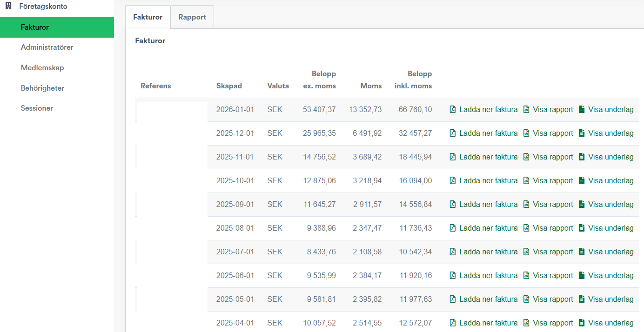Image resolution: width=644 pixels, height=332 pixels.
Task: Click Visa underlag for the 2026-01-01 invoice
Action: (610, 110)
